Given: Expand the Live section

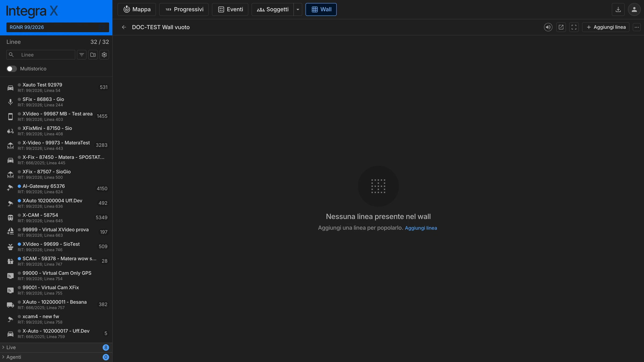Looking at the screenshot, I should click(x=56, y=348).
